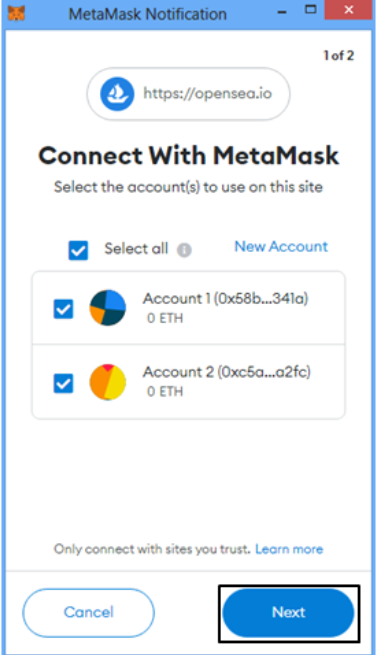Screen dimensions: 379x655
Task: Open the Learn more link
Action: tap(289, 549)
